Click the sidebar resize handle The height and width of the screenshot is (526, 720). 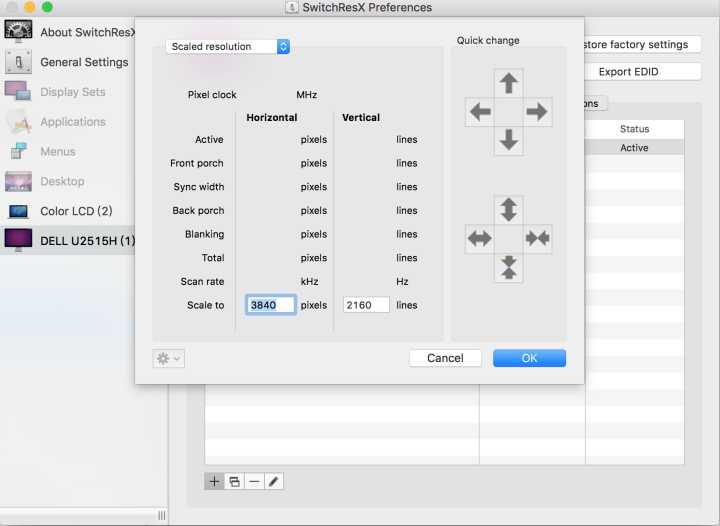162,515
